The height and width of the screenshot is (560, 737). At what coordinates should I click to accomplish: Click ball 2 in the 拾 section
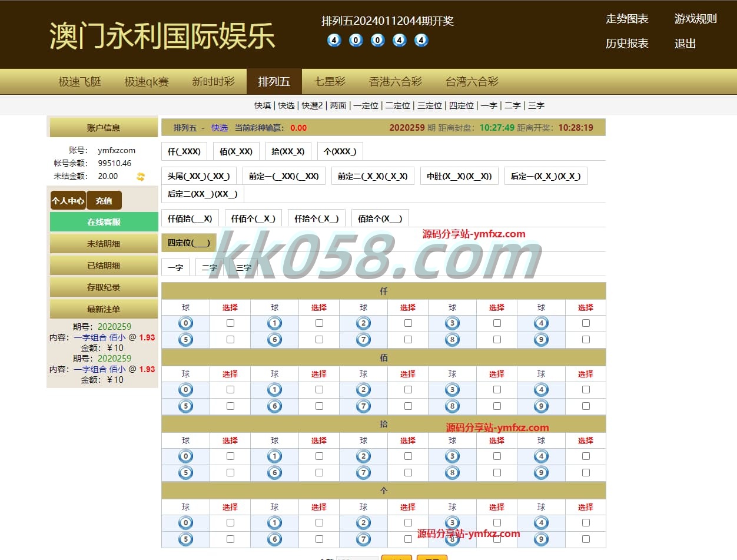pyautogui.click(x=363, y=456)
